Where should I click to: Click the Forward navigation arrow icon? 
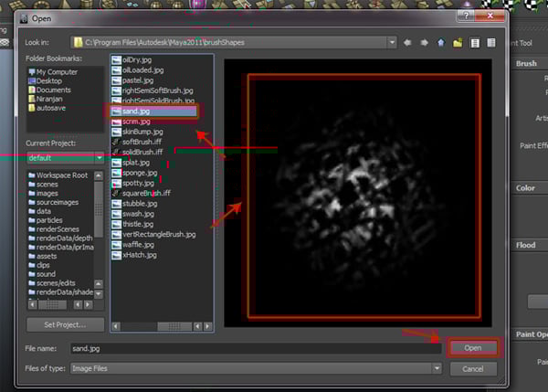click(x=425, y=42)
